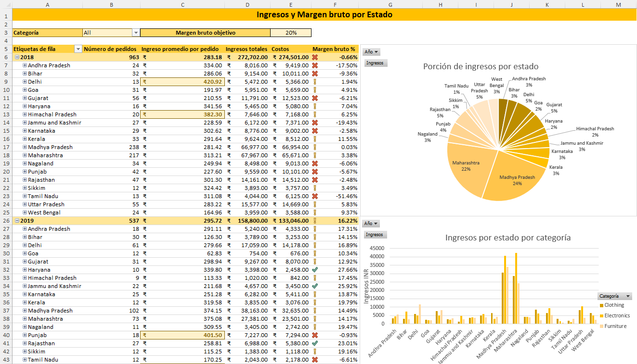Select the title Ingresos y Margen bruto por Estado
637x364 pixels.
point(325,14)
